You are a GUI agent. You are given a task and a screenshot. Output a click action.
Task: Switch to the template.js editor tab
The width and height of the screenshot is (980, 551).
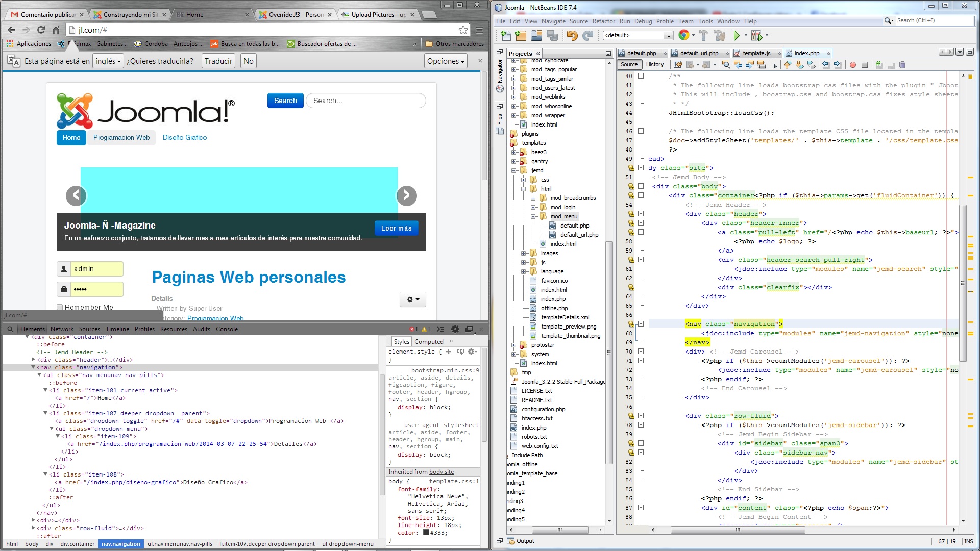pos(756,53)
